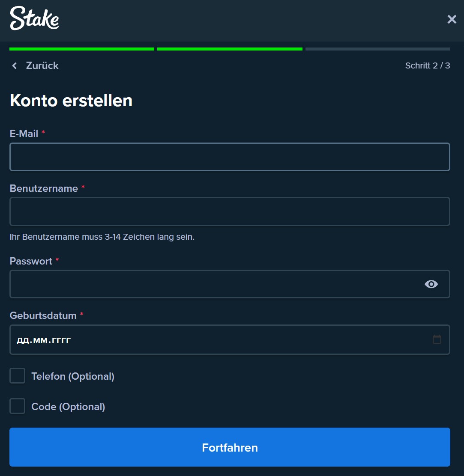Click the required asterisk next to Benutzername
The height and width of the screenshot is (476, 464).
click(83, 188)
